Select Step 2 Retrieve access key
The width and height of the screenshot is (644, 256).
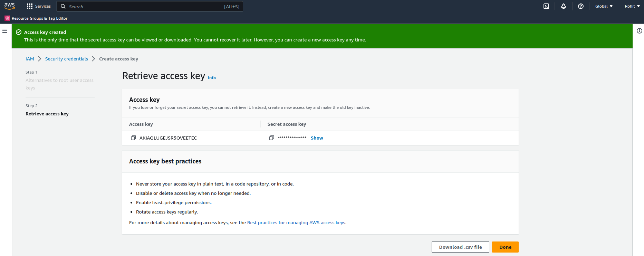tap(47, 114)
